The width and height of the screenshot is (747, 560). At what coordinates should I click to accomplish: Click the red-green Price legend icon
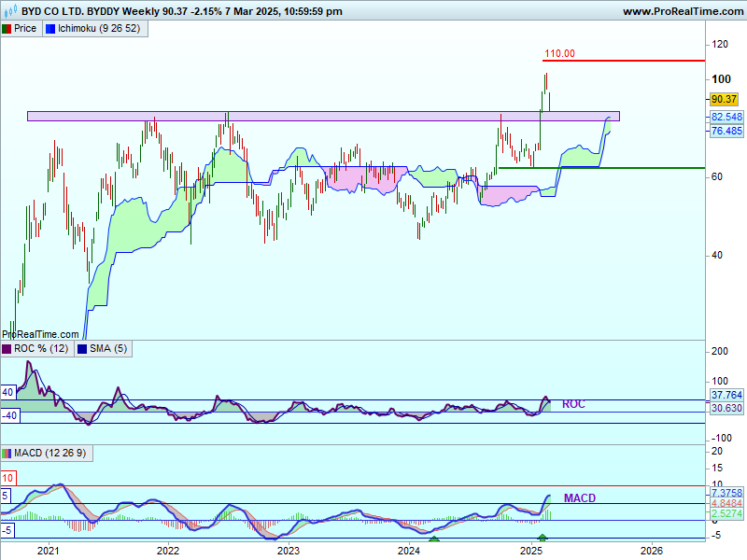pos(7,28)
